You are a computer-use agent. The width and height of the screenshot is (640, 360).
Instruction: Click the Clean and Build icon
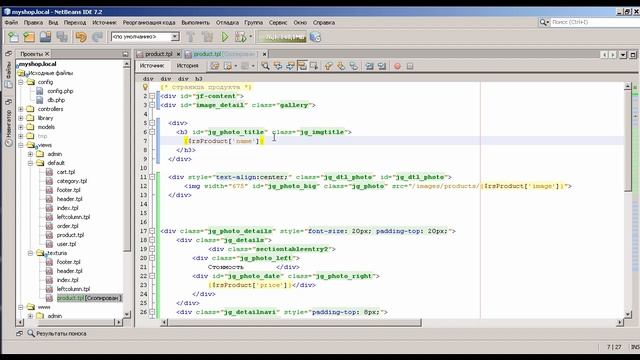coord(207,37)
